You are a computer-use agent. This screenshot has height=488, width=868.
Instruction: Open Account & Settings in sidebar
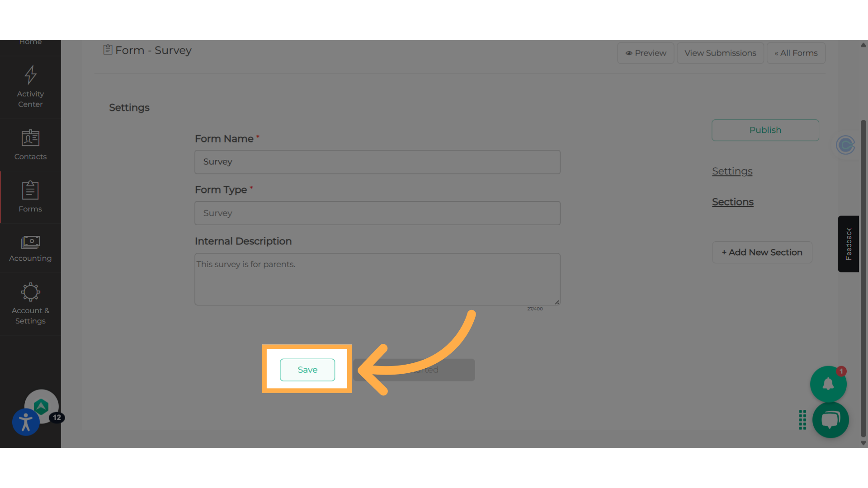coord(30,304)
